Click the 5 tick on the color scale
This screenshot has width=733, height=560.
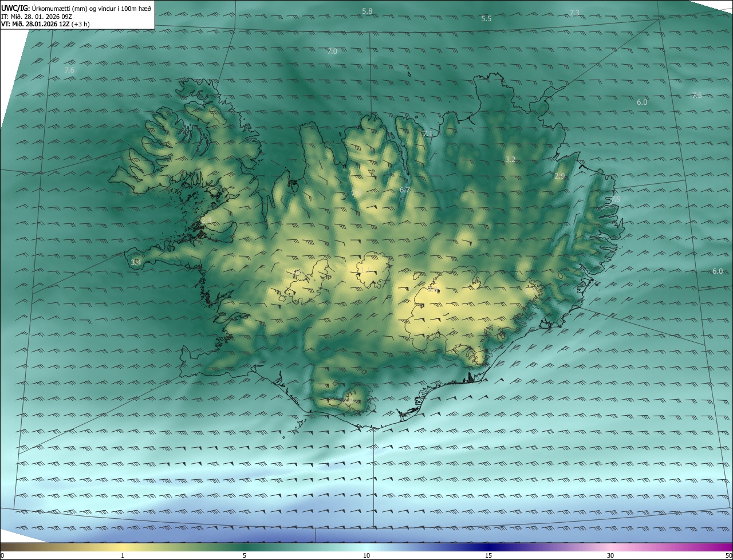(245, 556)
